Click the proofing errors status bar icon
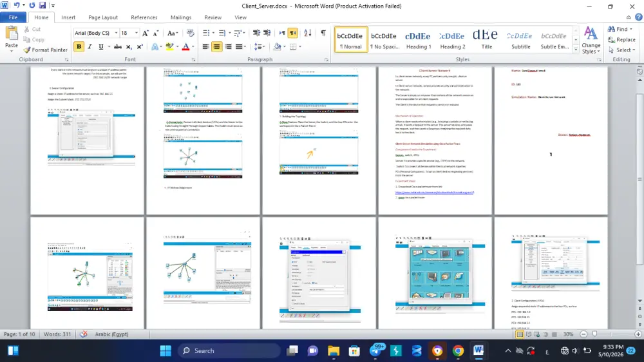The image size is (644, 362). coord(83,334)
